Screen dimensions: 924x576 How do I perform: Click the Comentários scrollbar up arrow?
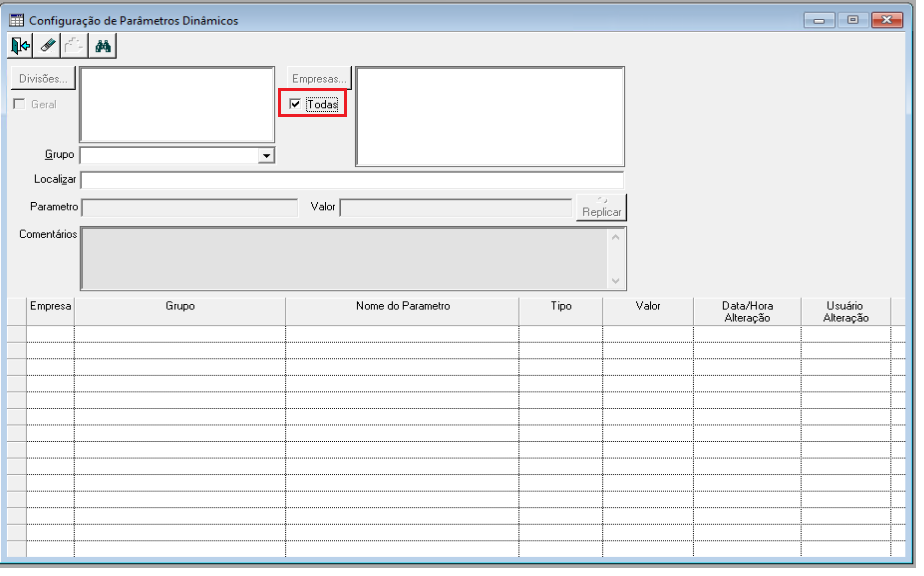(x=616, y=237)
